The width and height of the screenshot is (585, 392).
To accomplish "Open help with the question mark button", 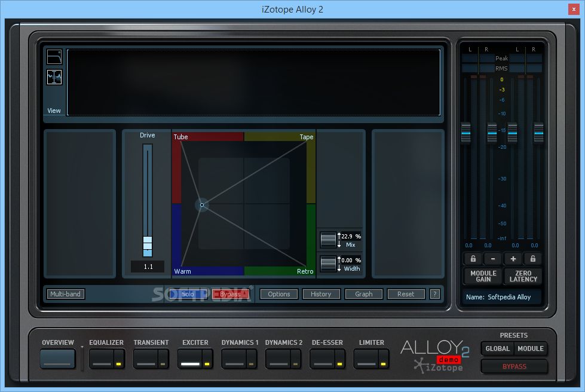I will tap(434, 294).
